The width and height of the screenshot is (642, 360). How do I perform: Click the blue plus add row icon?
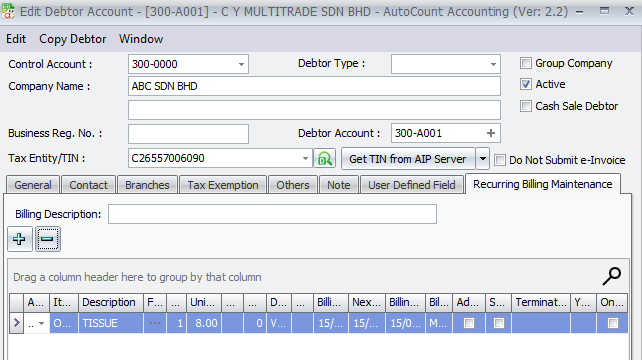click(x=19, y=239)
